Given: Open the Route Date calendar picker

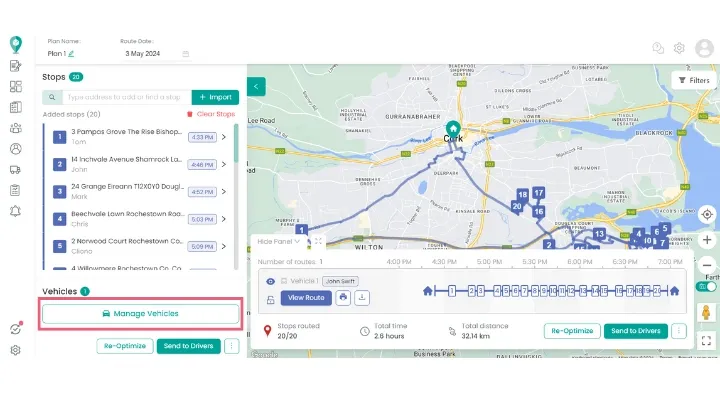Looking at the screenshot, I should point(186,53).
